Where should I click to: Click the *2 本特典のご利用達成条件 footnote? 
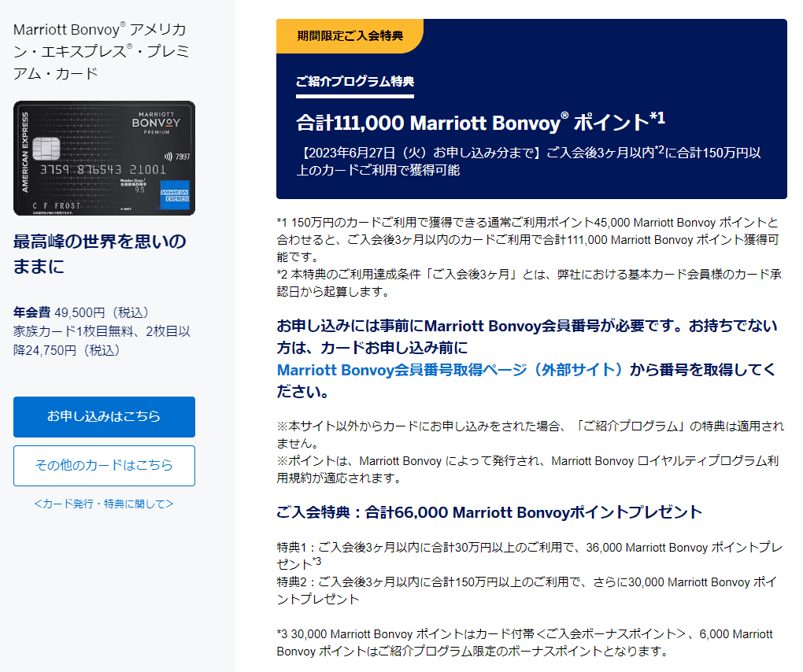click(529, 282)
